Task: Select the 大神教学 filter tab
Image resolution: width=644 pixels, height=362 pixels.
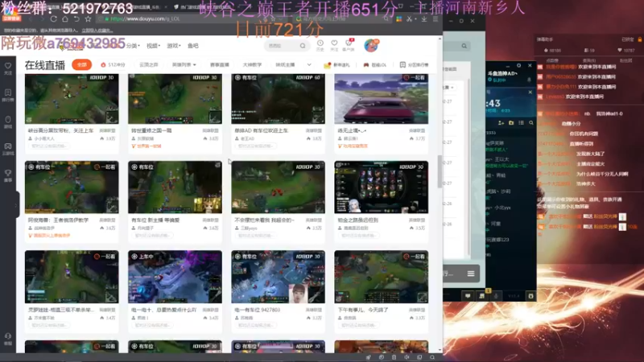Action: (x=252, y=65)
